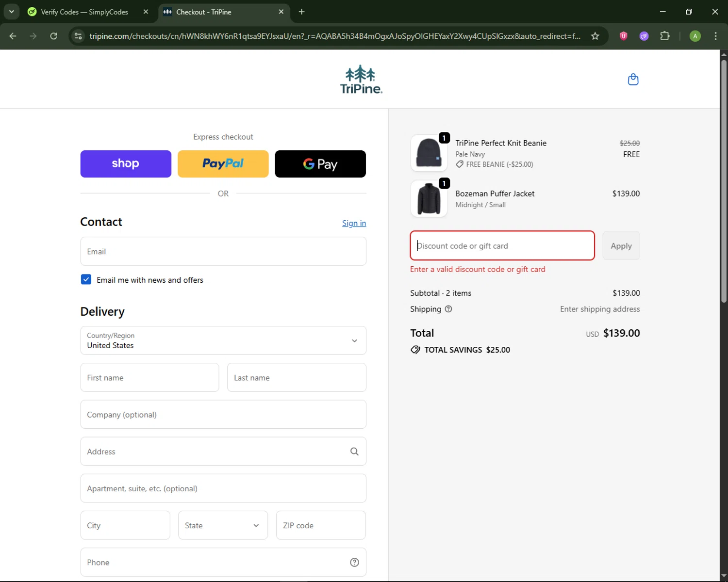Go forward in browser history

click(33, 36)
